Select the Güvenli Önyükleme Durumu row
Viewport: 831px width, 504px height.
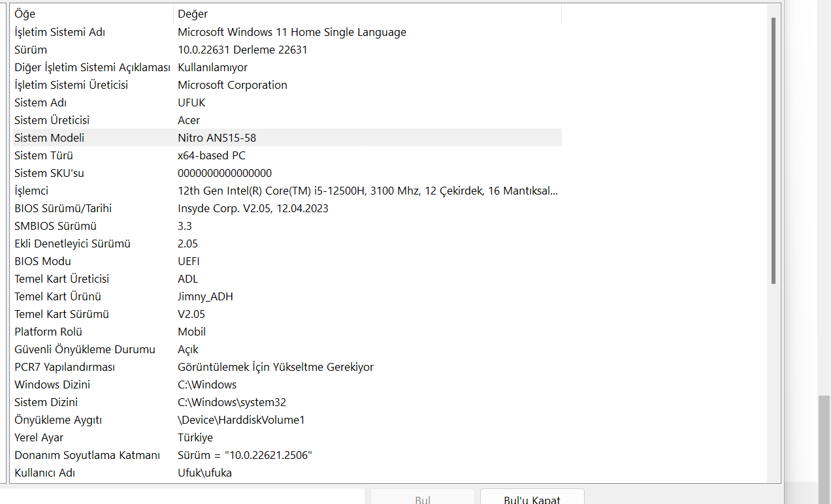(x=286, y=349)
